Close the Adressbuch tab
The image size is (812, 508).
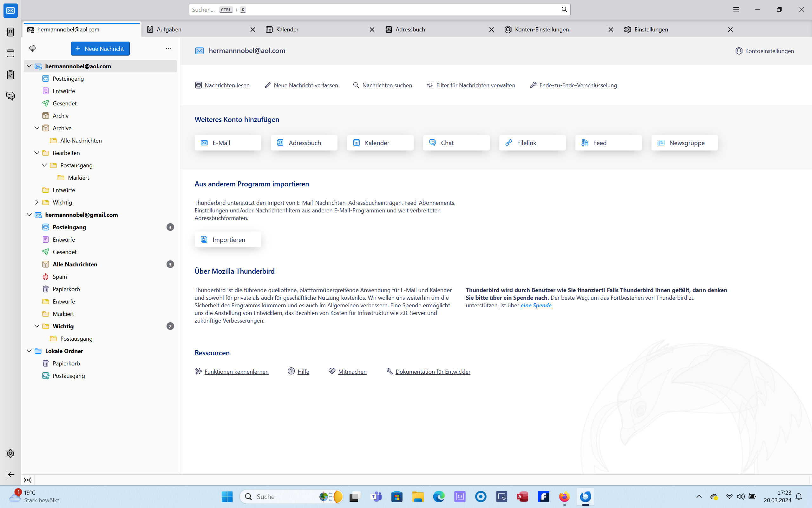[492, 30]
